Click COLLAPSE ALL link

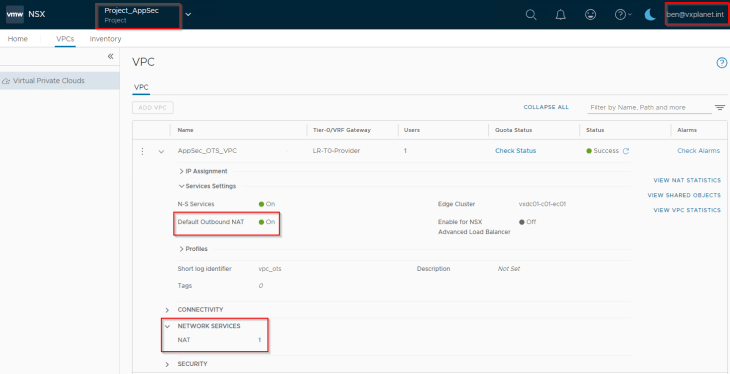[546, 107]
